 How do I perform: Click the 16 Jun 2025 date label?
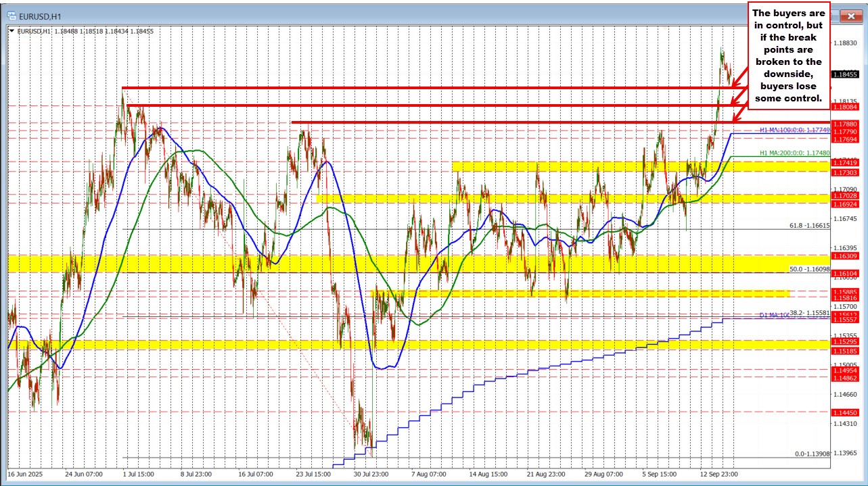coord(24,475)
